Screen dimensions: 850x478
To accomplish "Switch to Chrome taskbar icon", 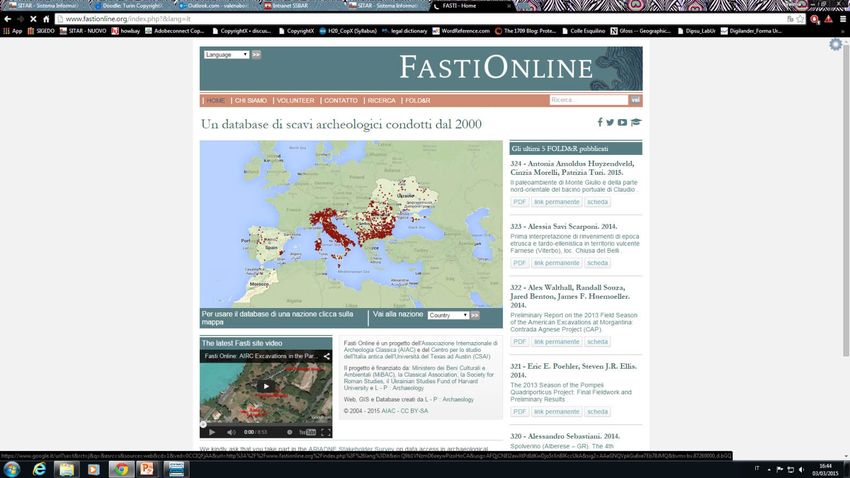I will (121, 469).
